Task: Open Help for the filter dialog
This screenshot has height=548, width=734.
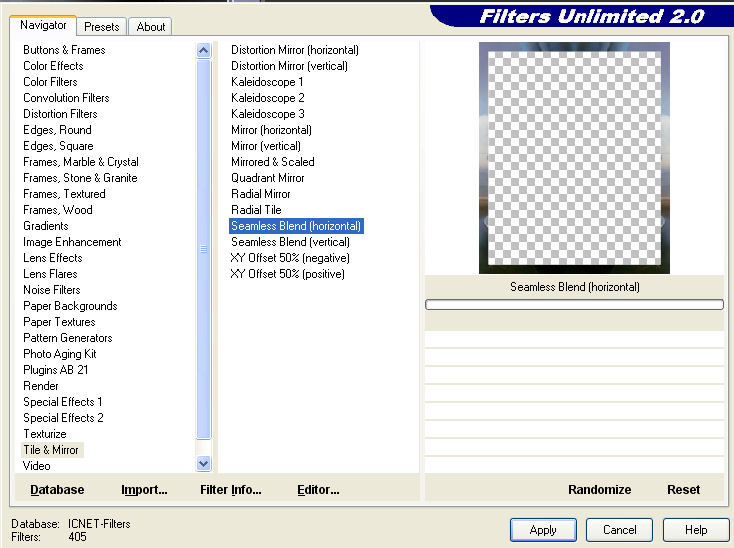Action: point(696,530)
